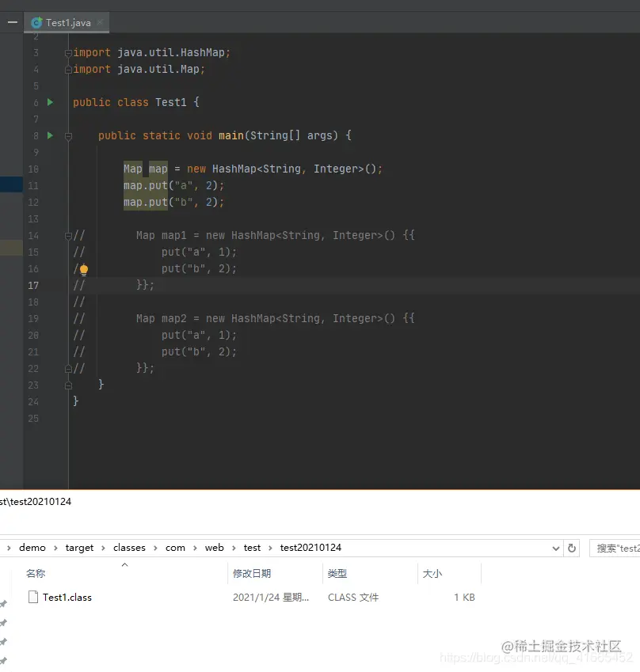This screenshot has width=640, height=672.
Task: Click the 'CLASS 文件' type cell
Action: click(353, 598)
